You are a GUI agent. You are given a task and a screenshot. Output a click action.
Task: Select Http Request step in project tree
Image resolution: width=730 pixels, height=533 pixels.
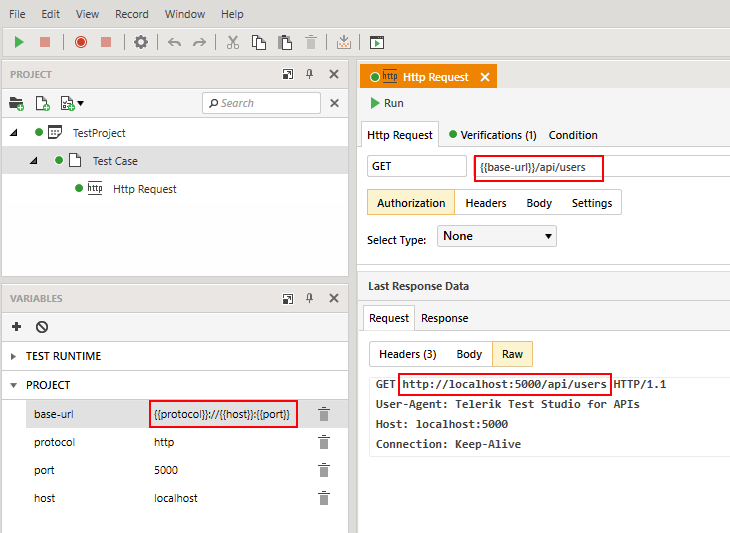[145, 189]
